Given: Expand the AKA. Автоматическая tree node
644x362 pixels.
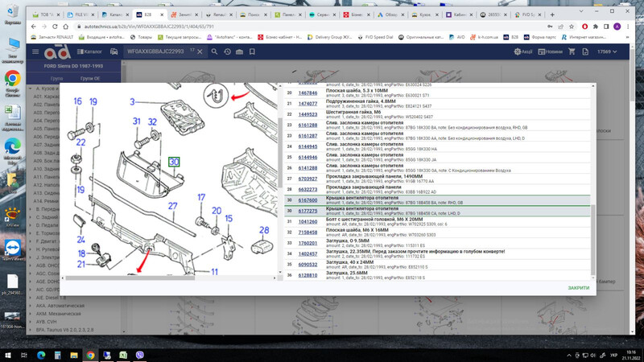Looking at the screenshot, I should tap(31, 306).
